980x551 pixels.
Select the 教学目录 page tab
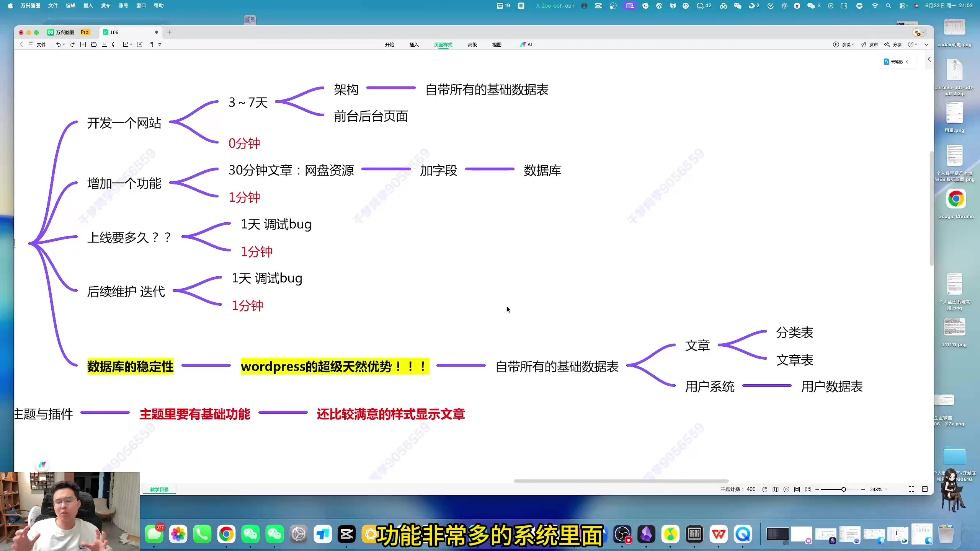point(159,489)
